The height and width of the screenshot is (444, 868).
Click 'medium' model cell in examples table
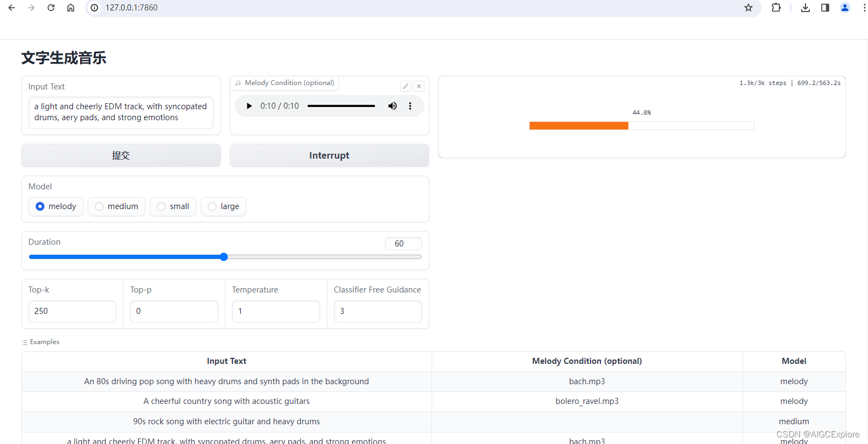click(794, 421)
